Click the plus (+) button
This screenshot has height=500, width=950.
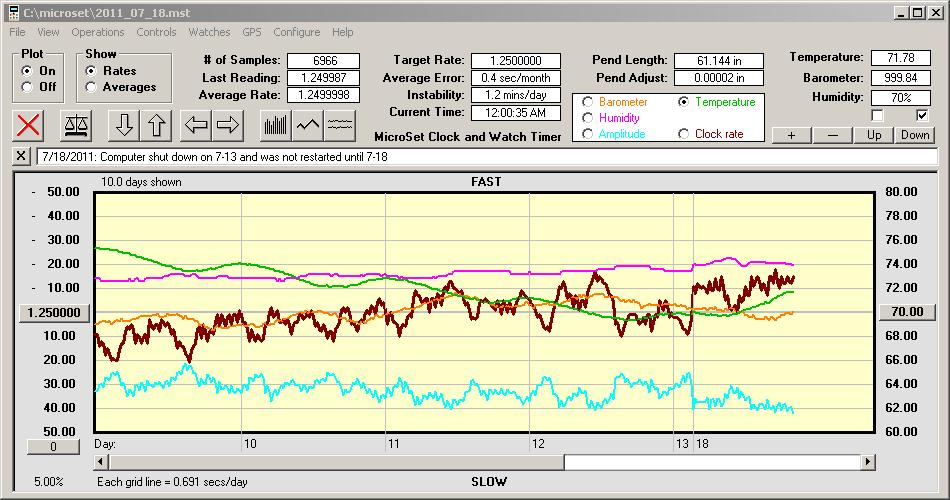pos(791,135)
